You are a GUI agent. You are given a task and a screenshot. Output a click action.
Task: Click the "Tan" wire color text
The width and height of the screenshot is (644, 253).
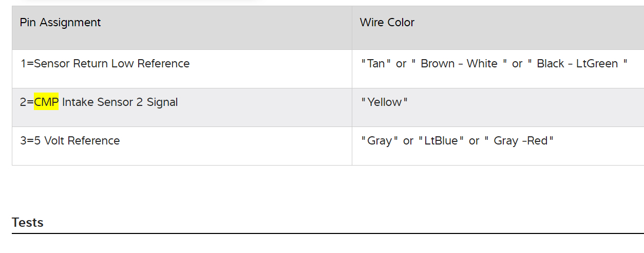tap(376, 64)
